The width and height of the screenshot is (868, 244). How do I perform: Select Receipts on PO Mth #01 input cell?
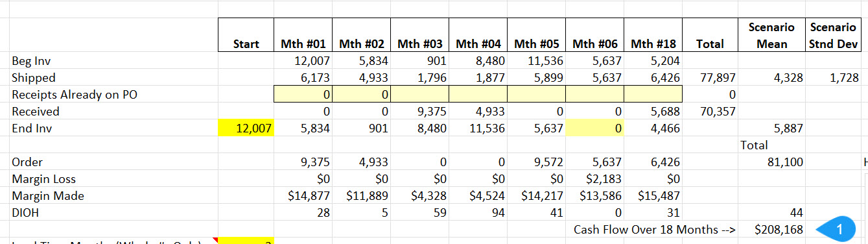click(303, 95)
